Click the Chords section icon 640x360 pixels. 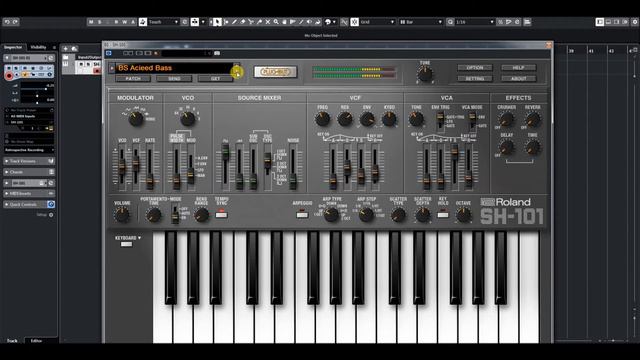pyautogui.click(x=51, y=172)
